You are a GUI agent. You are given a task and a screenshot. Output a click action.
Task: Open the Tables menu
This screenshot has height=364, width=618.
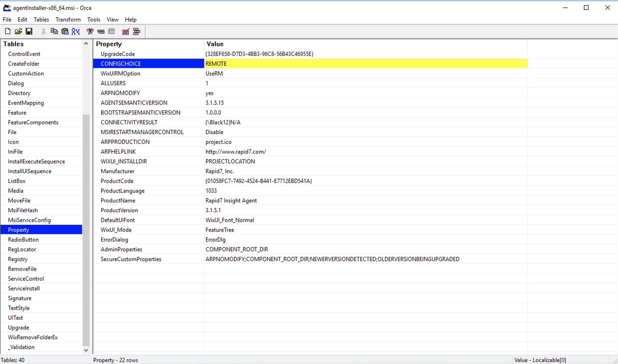click(41, 19)
